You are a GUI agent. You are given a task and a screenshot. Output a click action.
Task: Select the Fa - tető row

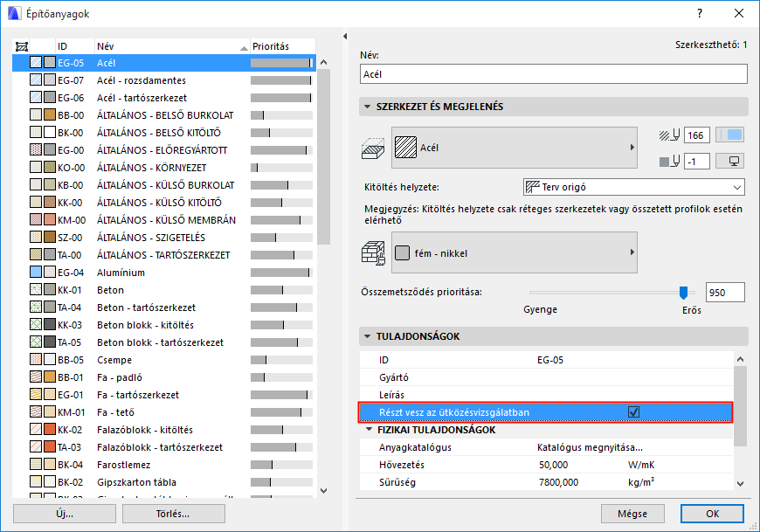pyautogui.click(x=164, y=412)
